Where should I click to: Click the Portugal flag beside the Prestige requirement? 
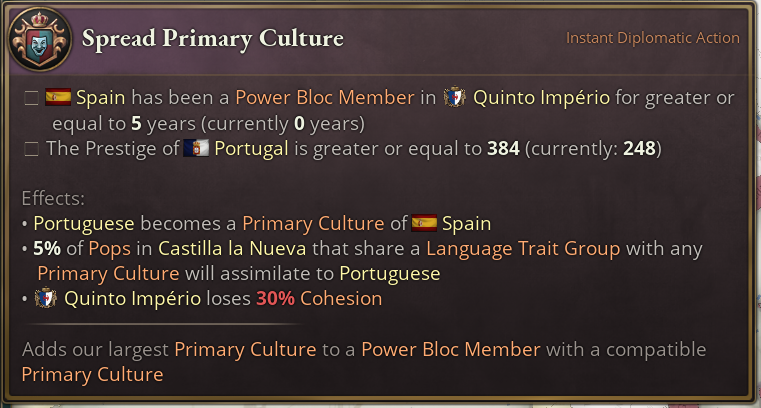click(195, 149)
